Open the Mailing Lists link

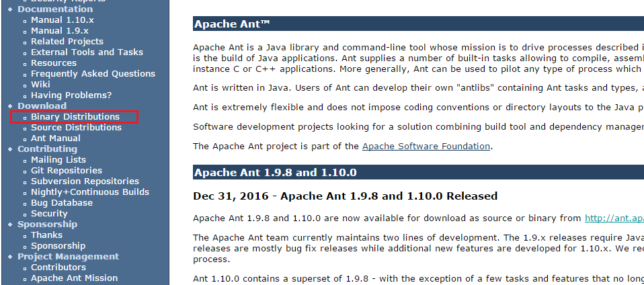tap(58, 160)
